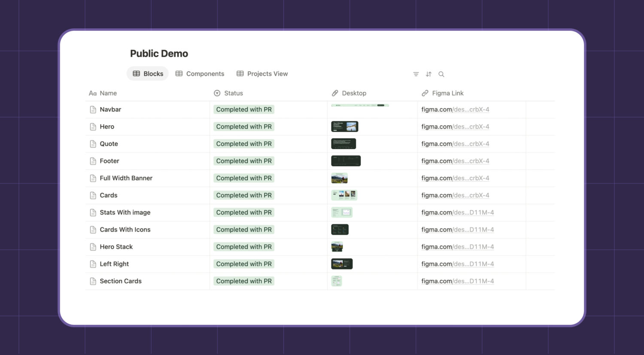Screen dimensions: 644x355
Task: Click the page icon beside Navbar
Action: (93, 110)
